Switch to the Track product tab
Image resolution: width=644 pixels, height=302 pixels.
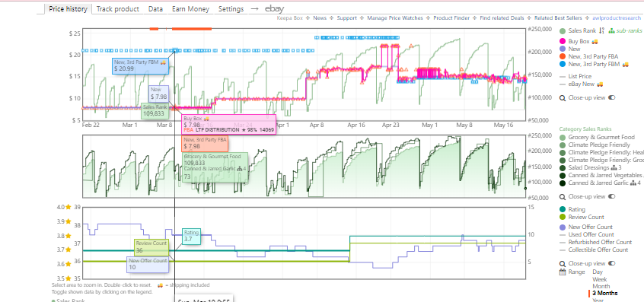click(x=117, y=8)
